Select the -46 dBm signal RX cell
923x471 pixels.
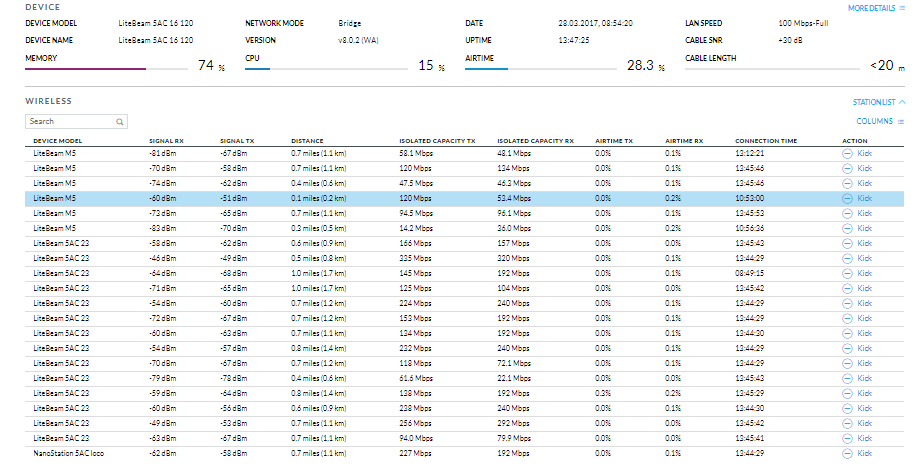162,258
